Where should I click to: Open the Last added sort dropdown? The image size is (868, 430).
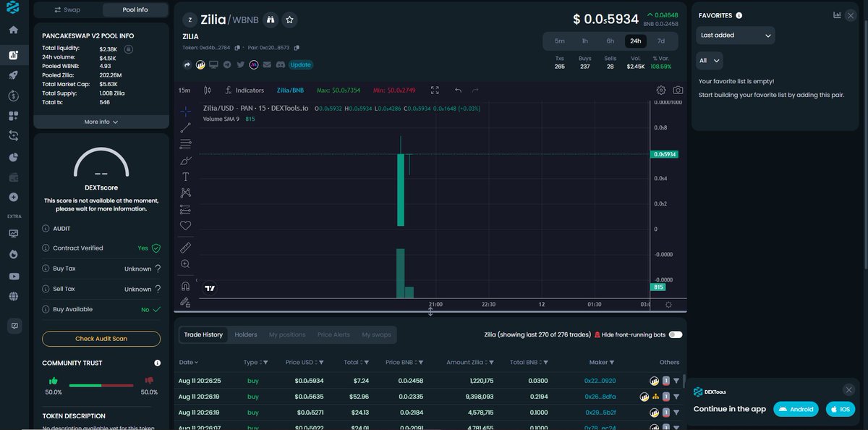[736, 35]
